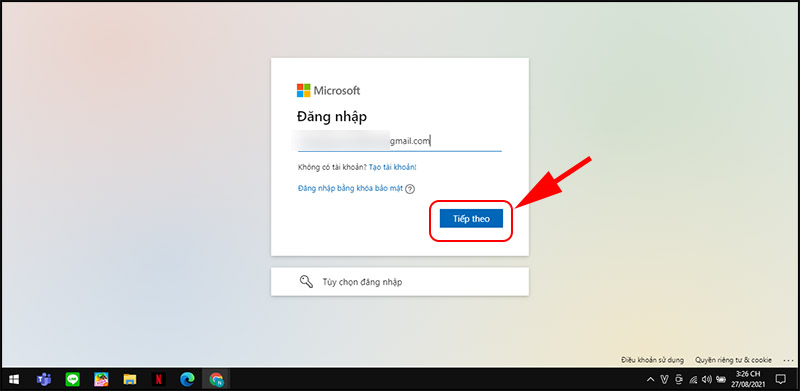Open the colorful game app taskbar icon
Image resolution: width=800 pixels, height=391 pixels.
pos(101,379)
